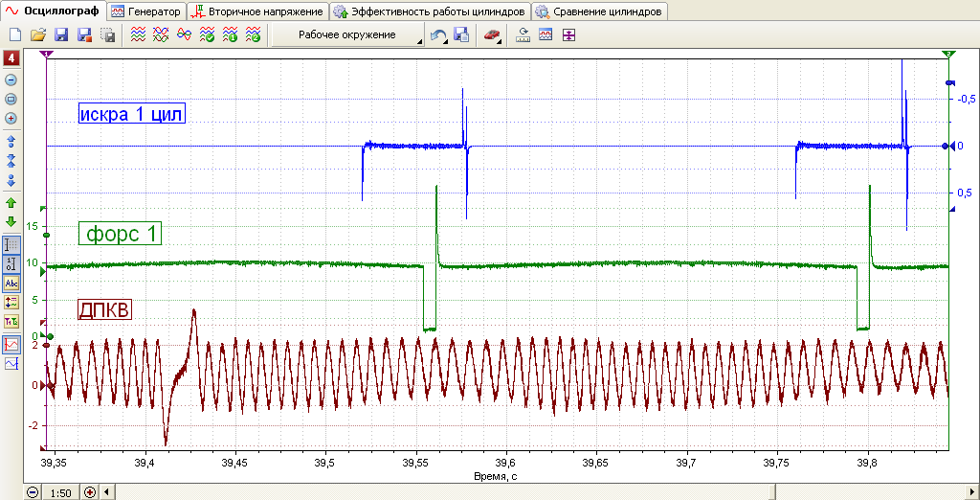Screen dimensions: 980x500
Task: Switch to the Осциллограф tab
Action: pyautogui.click(x=54, y=11)
